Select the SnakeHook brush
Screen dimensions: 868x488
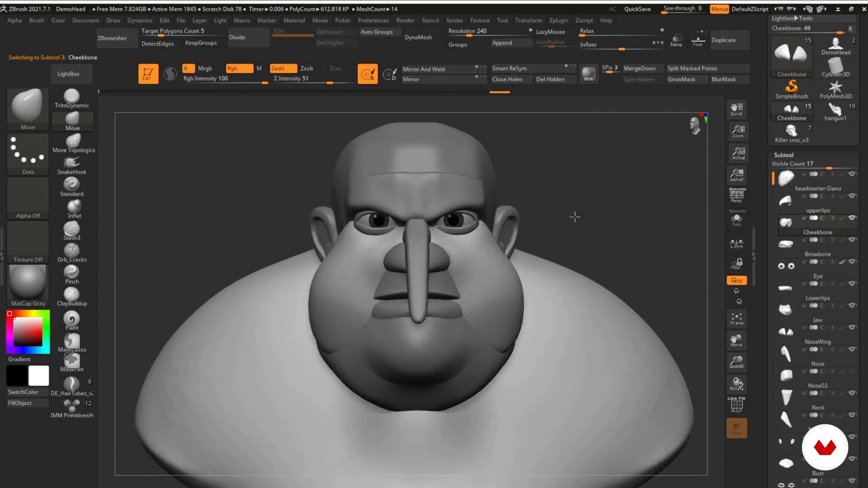tap(72, 165)
